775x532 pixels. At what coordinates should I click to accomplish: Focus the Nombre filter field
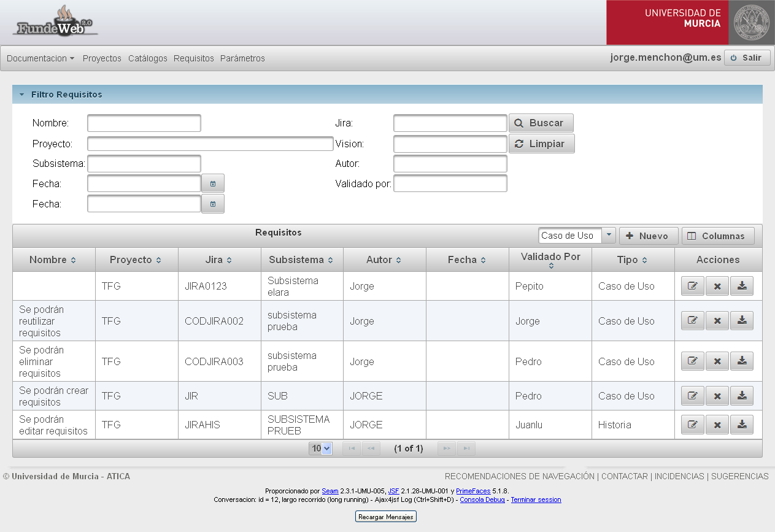coord(144,123)
